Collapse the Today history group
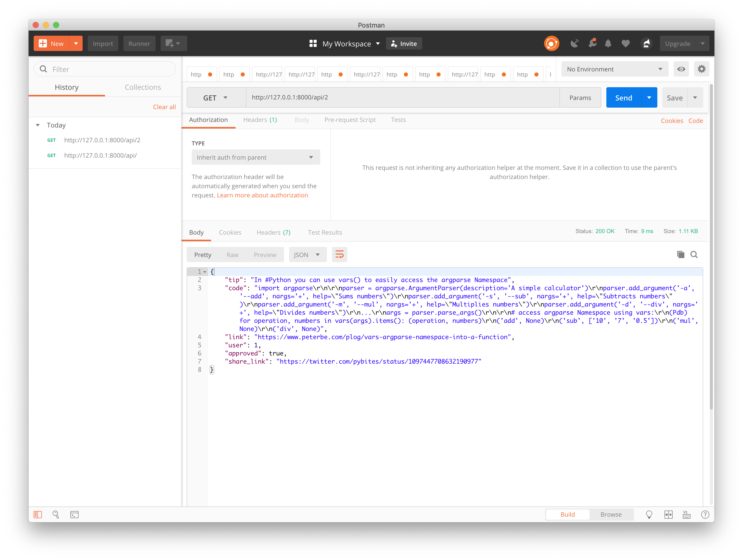 click(x=38, y=125)
